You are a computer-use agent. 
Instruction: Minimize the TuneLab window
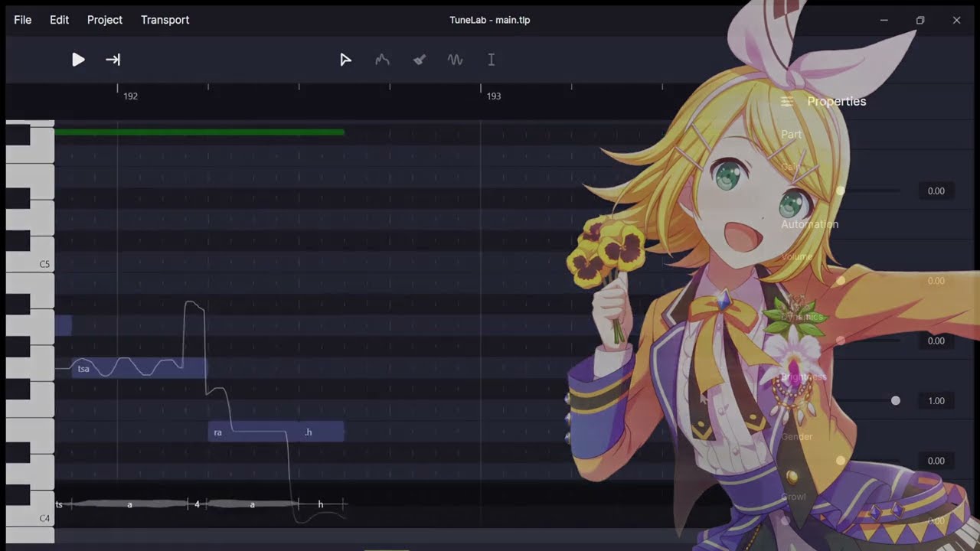[884, 21]
